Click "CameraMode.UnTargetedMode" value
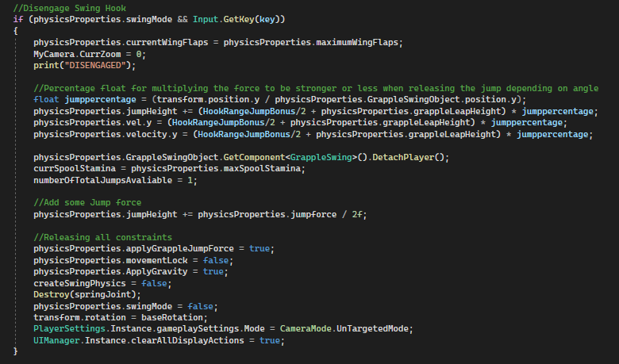Screen dimensions: 619x364 pos(346,328)
